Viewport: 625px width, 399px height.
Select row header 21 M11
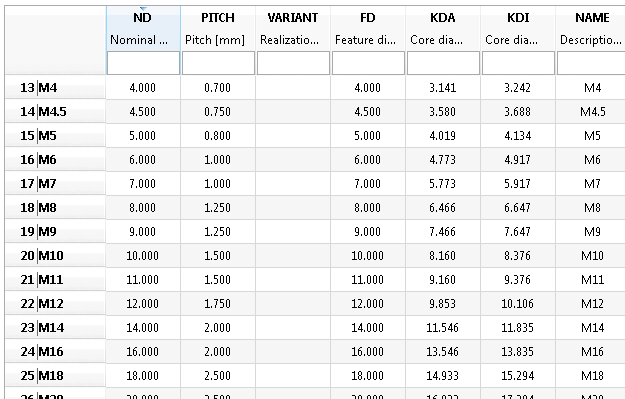(55, 279)
